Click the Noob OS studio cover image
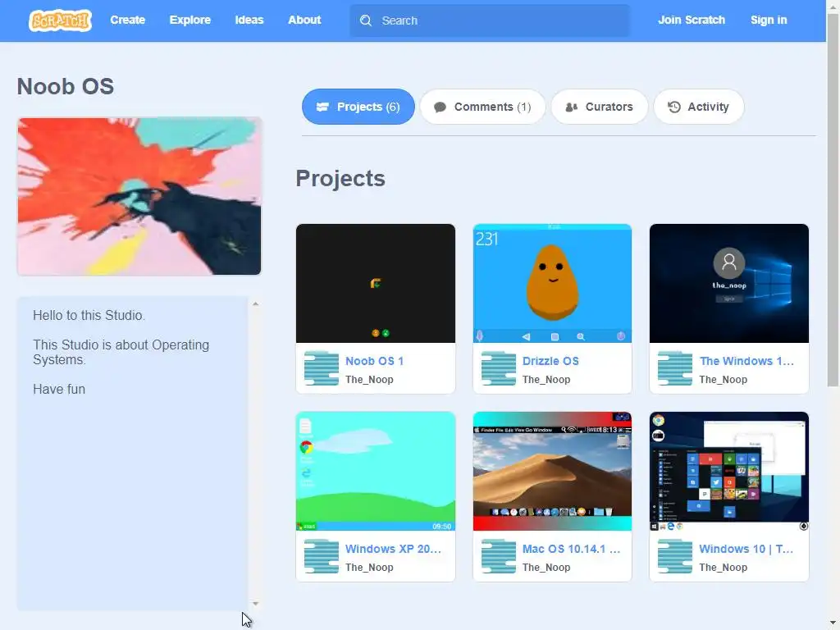The image size is (840, 630). pyautogui.click(x=139, y=196)
